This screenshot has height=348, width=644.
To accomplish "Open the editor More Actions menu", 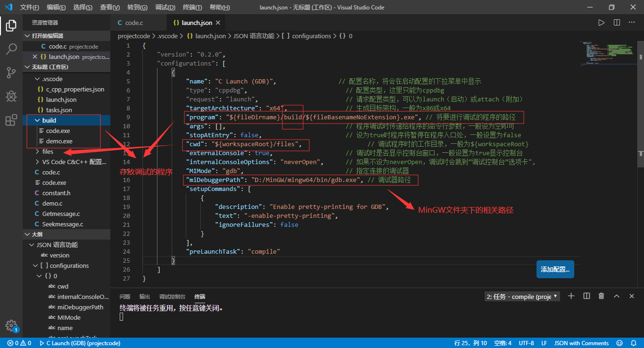I will click(632, 23).
